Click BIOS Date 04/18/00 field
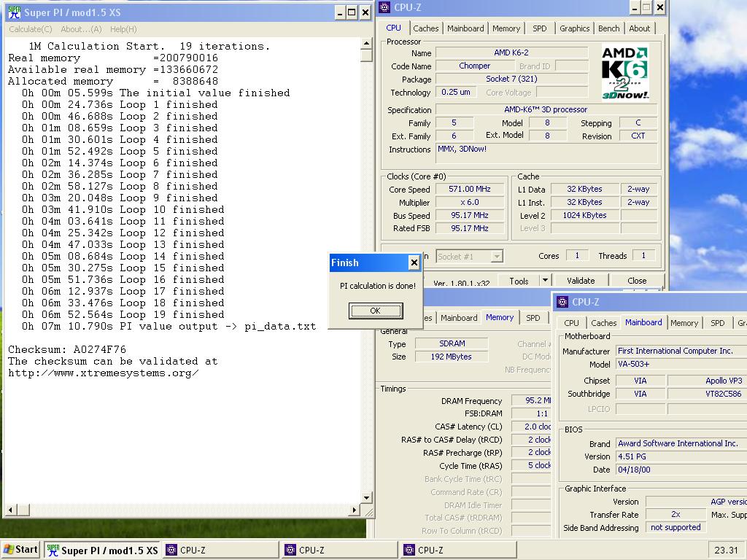The height and width of the screenshot is (560, 747). coord(681,470)
